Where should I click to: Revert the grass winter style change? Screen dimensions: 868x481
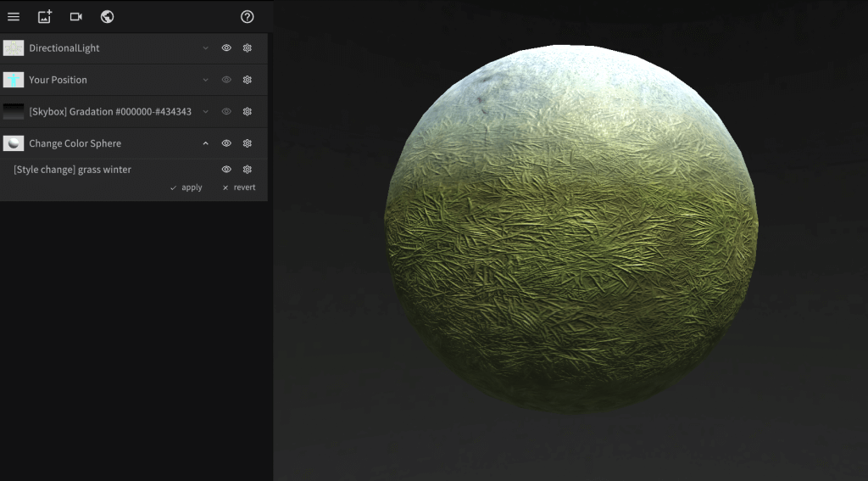pyautogui.click(x=239, y=187)
